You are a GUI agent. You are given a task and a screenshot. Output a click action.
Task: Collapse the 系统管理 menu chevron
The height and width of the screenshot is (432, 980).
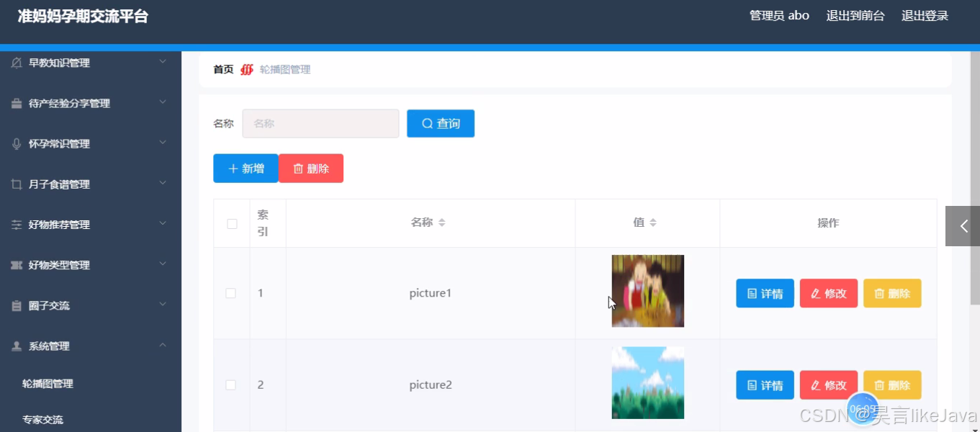163,345
